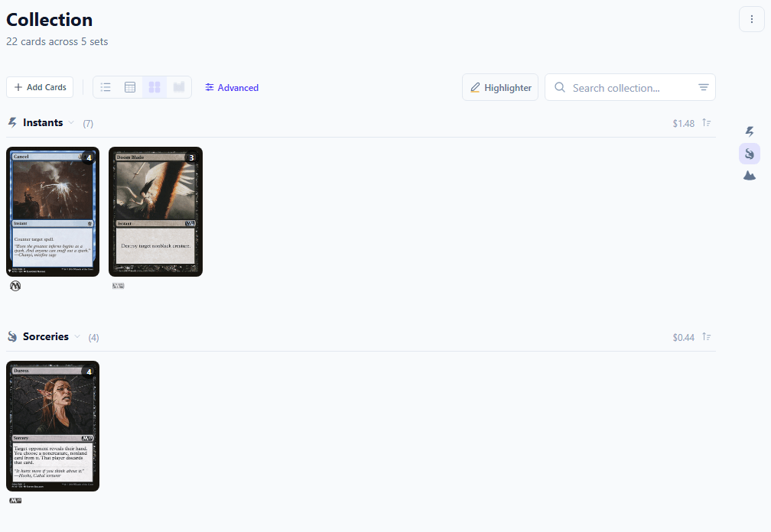Change sort order for the Instants section
The width and height of the screenshot is (771, 532).
pyautogui.click(x=706, y=122)
